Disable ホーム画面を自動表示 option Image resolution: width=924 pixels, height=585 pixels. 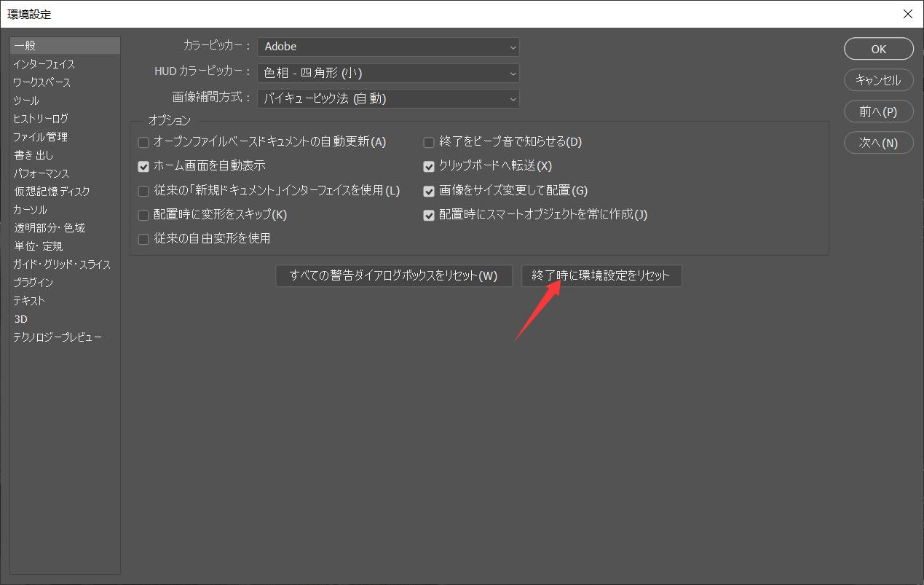(x=143, y=166)
